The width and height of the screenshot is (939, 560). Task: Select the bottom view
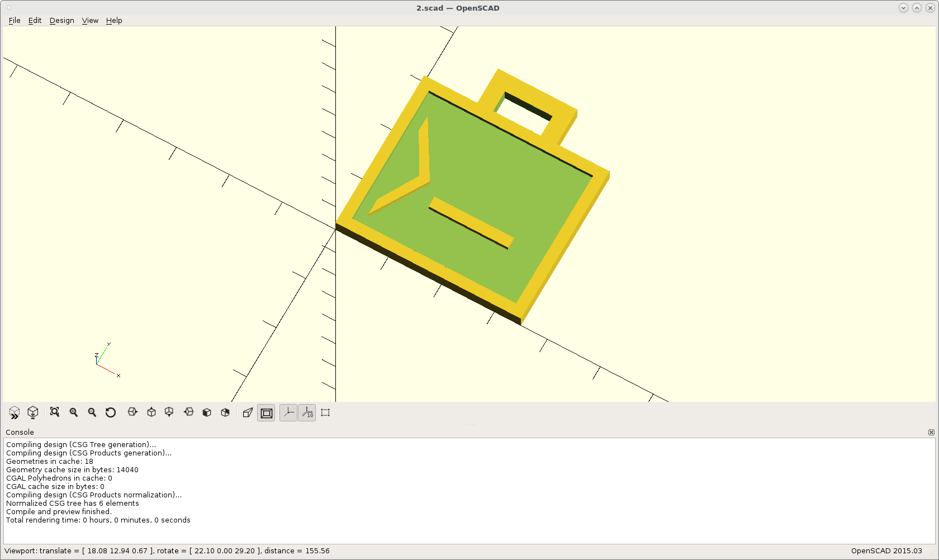click(x=169, y=412)
